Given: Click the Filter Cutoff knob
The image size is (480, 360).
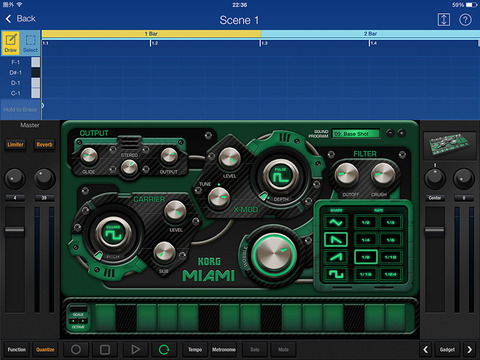Looking at the screenshot, I should coord(346,175).
